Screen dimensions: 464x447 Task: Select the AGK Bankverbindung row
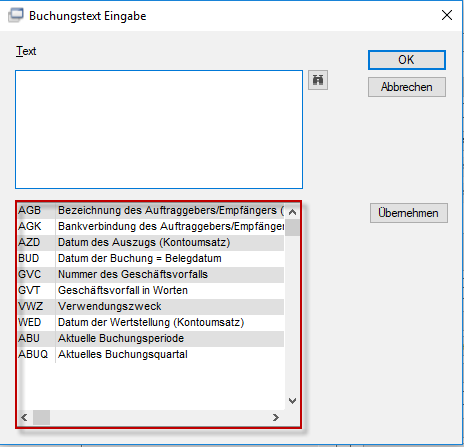151,227
